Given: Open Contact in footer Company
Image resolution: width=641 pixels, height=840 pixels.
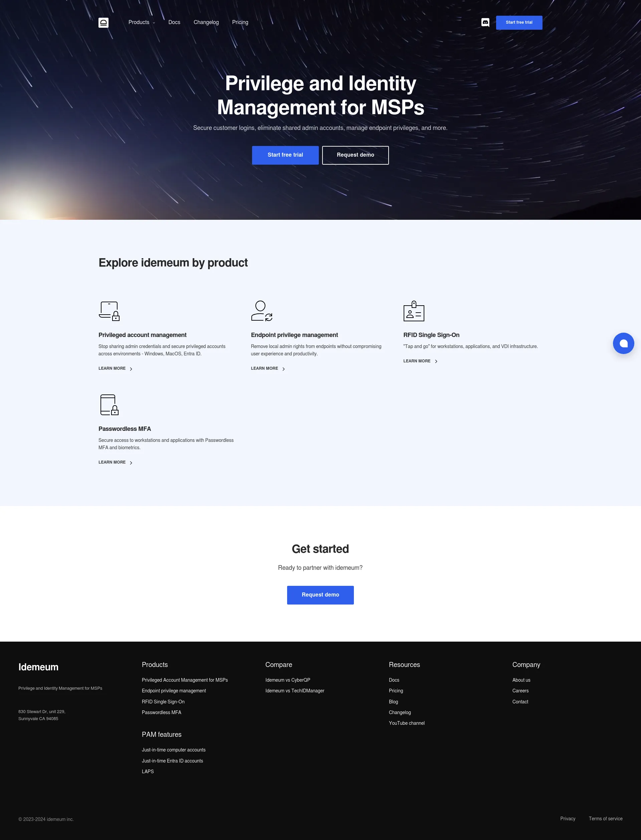Looking at the screenshot, I should pos(520,701).
